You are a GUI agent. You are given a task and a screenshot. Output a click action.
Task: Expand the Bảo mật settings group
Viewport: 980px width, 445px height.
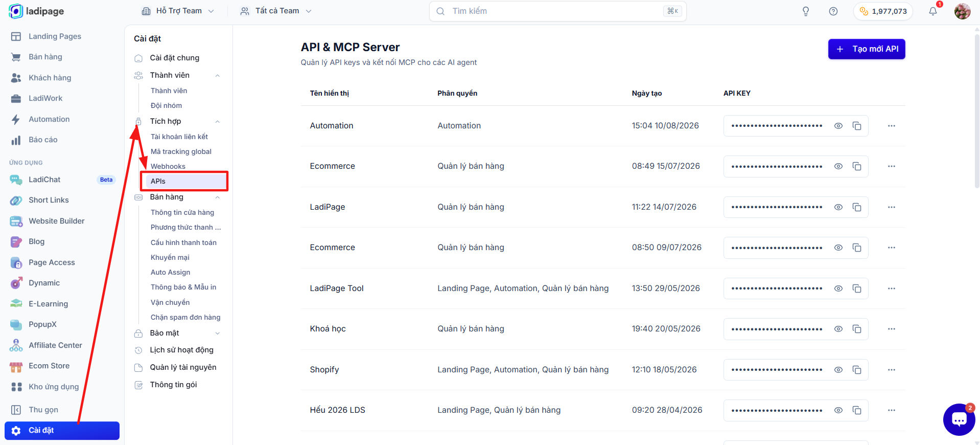(218, 333)
